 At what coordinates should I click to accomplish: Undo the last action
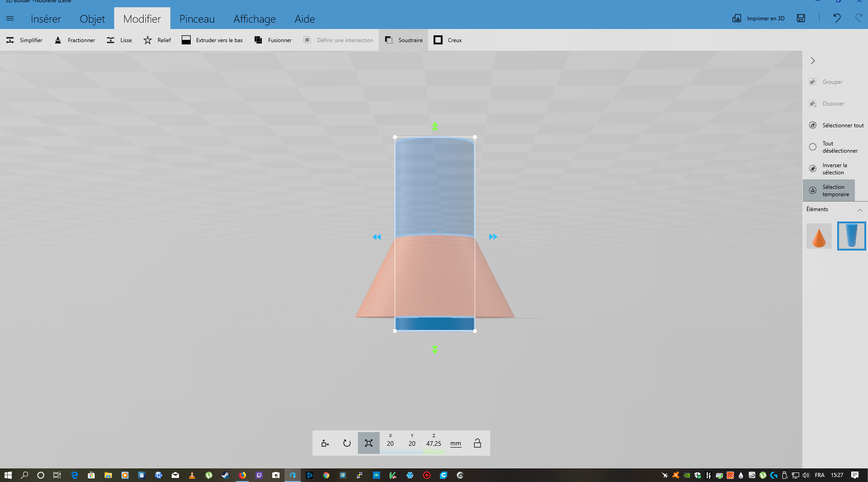coord(837,18)
